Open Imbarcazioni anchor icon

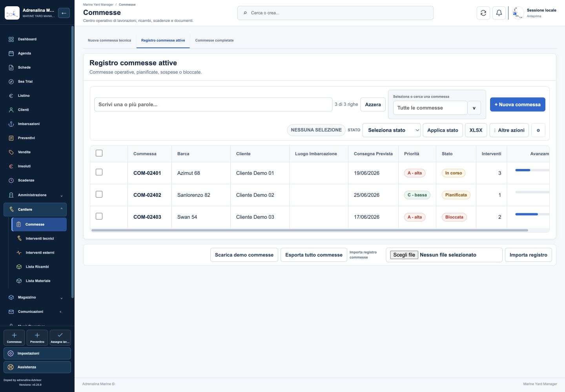pos(11,124)
